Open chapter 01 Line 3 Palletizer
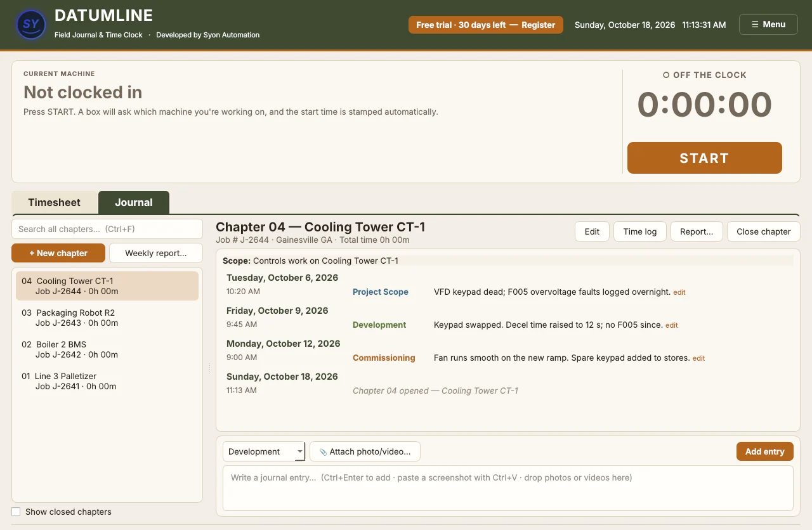 (107, 381)
